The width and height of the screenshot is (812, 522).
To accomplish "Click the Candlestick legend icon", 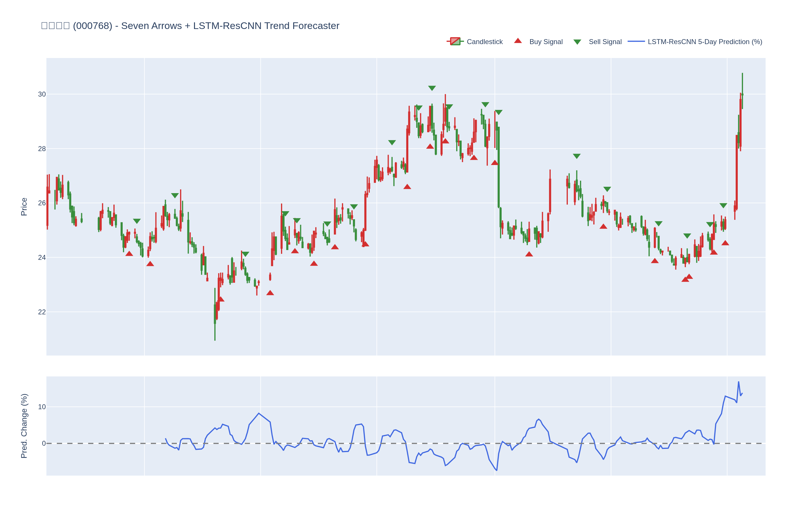I will pos(455,41).
